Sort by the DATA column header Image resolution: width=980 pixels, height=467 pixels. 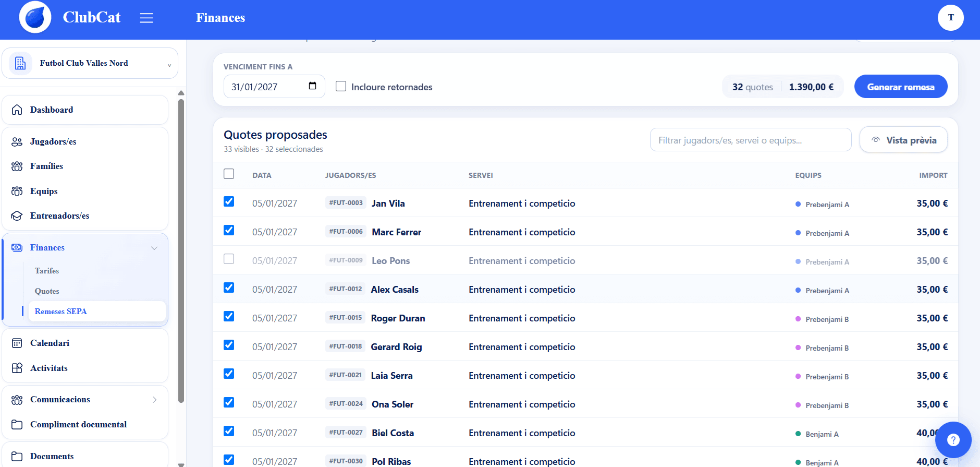coord(262,175)
